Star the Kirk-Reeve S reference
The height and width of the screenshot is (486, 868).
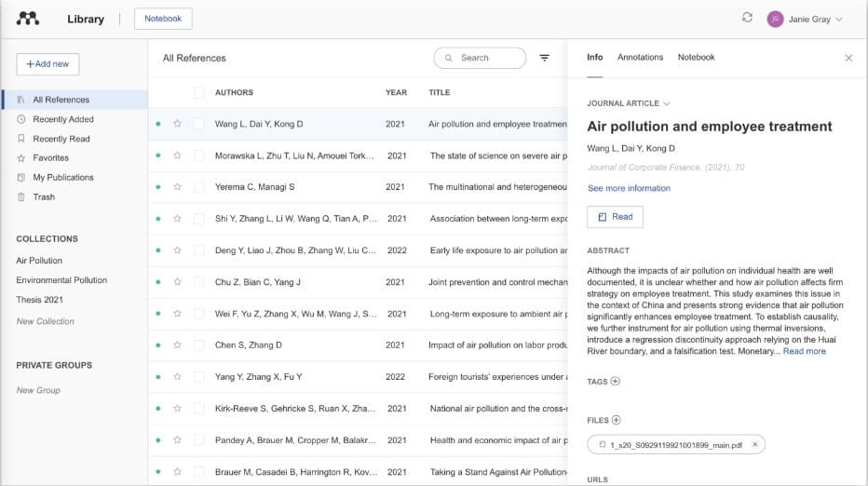[177, 408]
